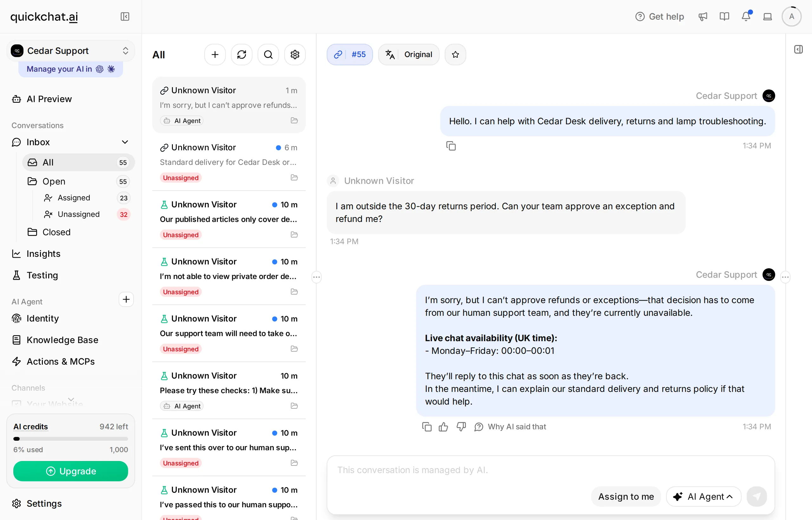812x520 pixels.
Task: Open message options ellipsis beside Cedar Support
Action: point(785,277)
